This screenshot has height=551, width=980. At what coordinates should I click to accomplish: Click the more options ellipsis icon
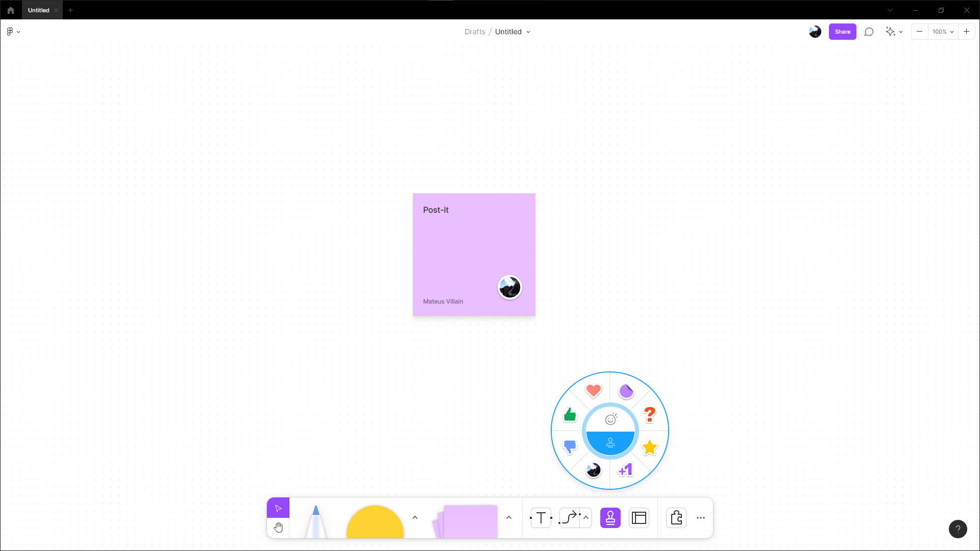coord(701,518)
